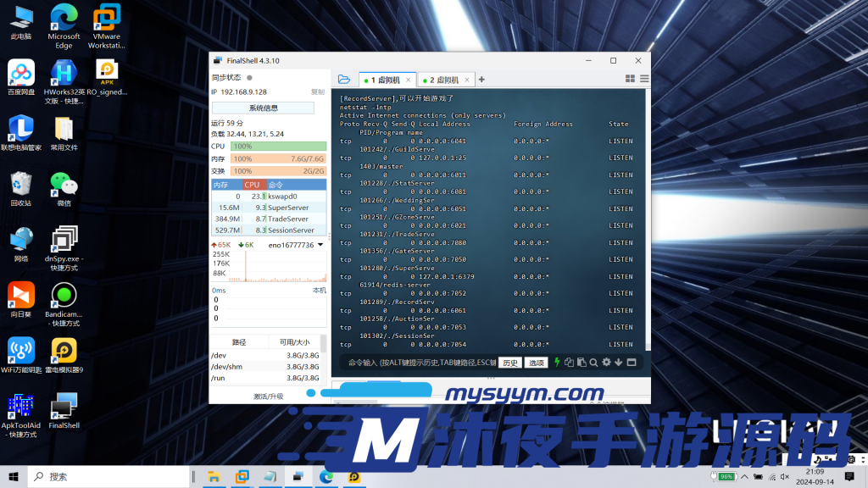Click the green lightning icon in command bar
This screenshot has width=868, height=488.
point(557,362)
